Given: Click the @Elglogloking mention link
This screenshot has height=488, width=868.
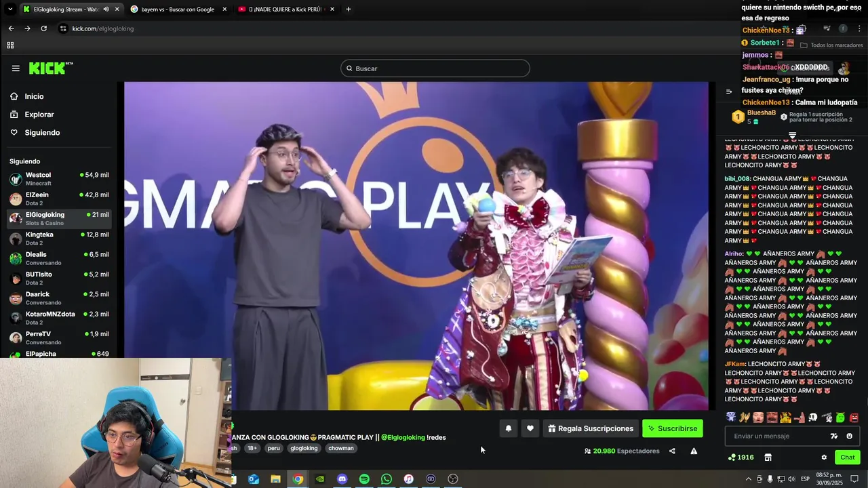Looking at the screenshot, I should click(x=403, y=437).
